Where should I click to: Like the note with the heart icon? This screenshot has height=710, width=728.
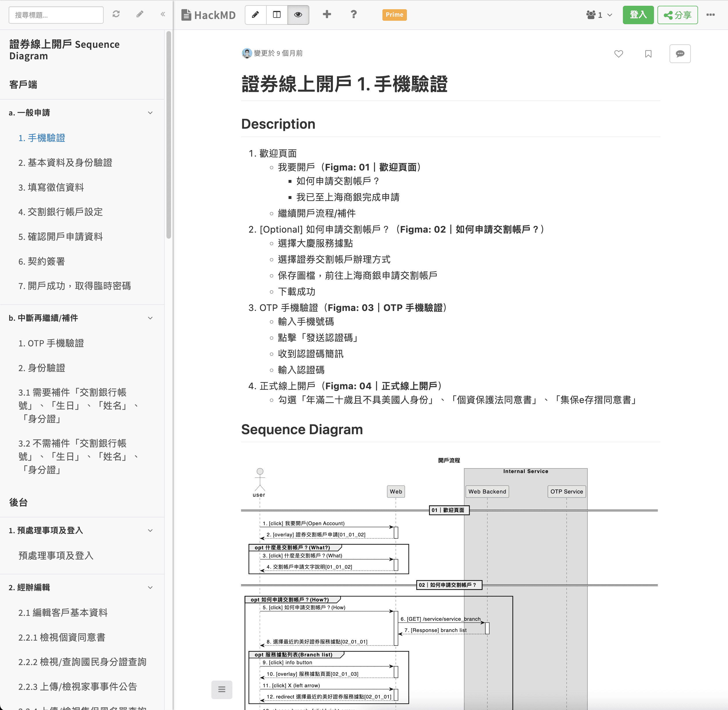point(618,54)
